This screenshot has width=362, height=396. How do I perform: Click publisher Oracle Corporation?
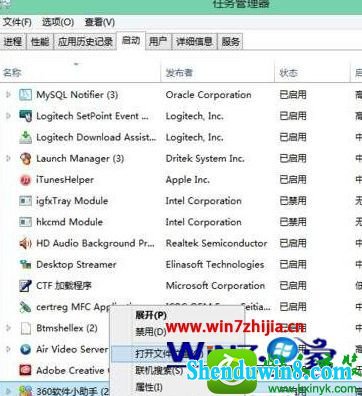click(x=209, y=95)
